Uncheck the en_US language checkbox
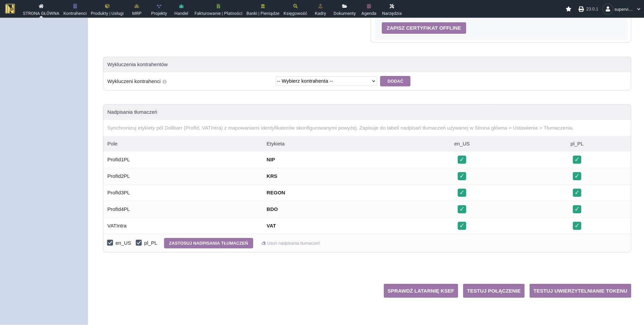This screenshot has width=644, height=325. [x=110, y=243]
